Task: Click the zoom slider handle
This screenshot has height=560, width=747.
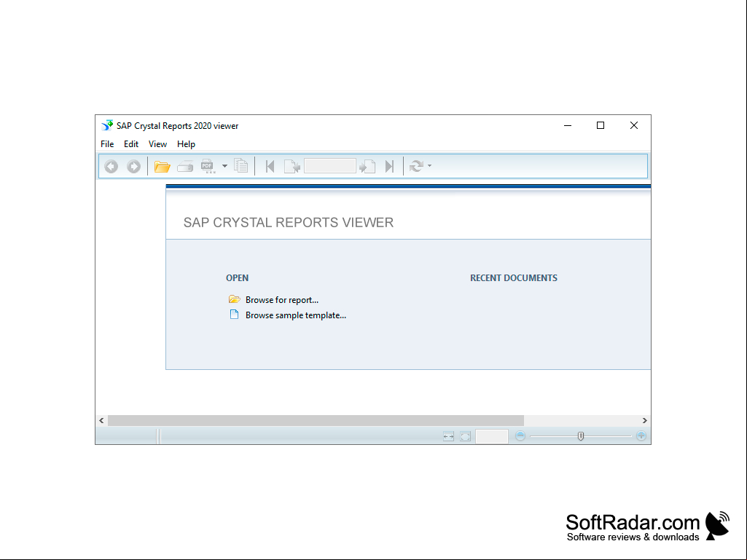Action: click(581, 436)
